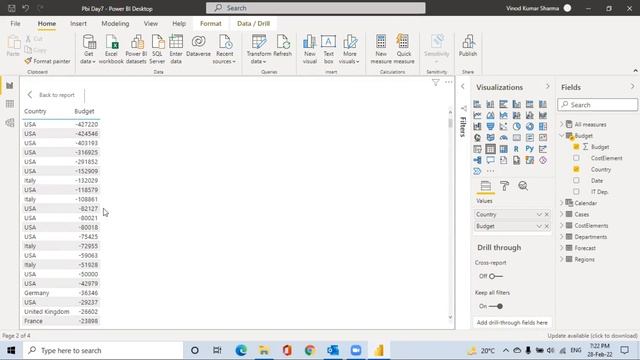
Task: Create a New measure
Action: pos(381,49)
